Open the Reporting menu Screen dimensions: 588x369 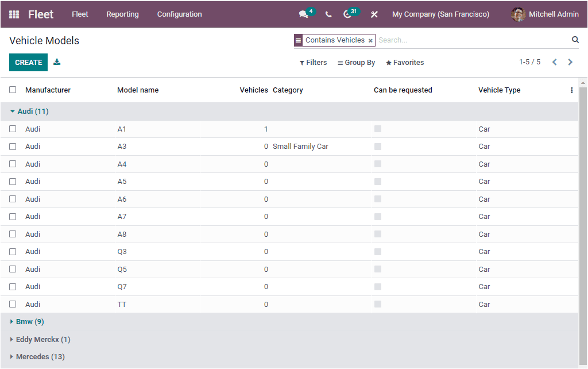[x=122, y=14]
